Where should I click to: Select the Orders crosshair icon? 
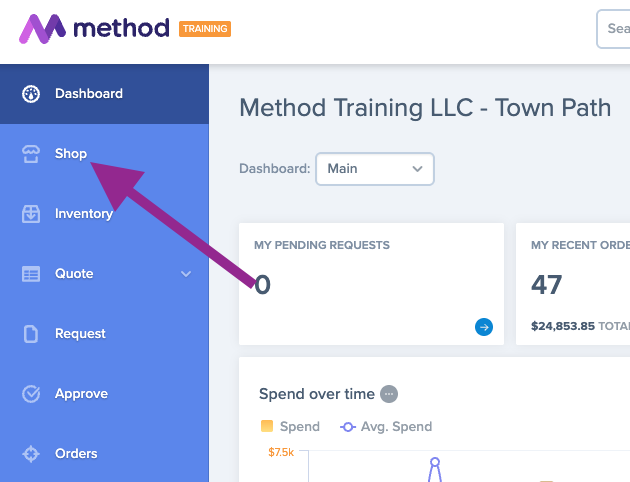31,454
